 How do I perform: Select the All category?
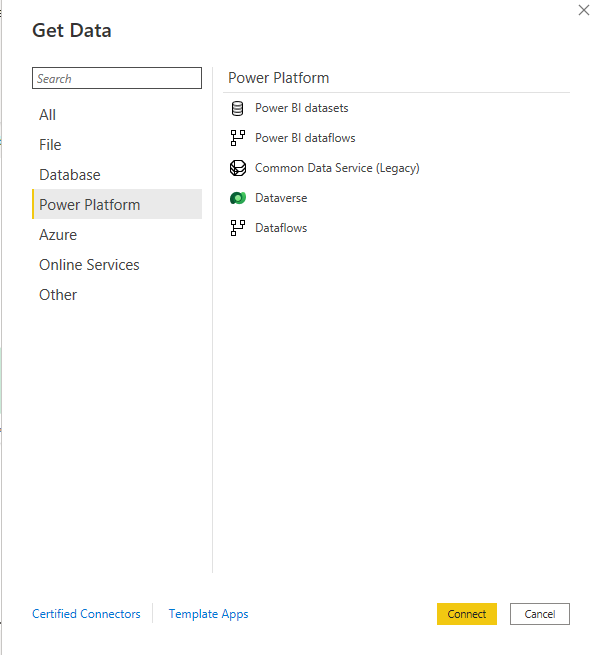pyautogui.click(x=117, y=115)
